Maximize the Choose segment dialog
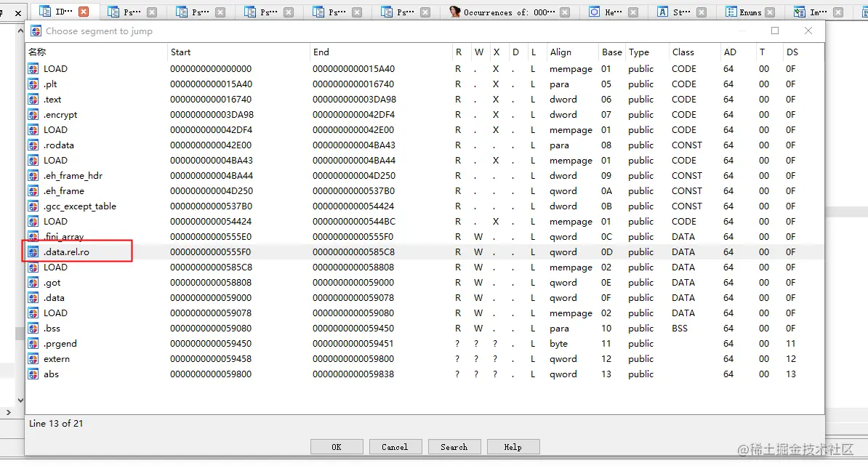868x471 pixels. coord(775,31)
